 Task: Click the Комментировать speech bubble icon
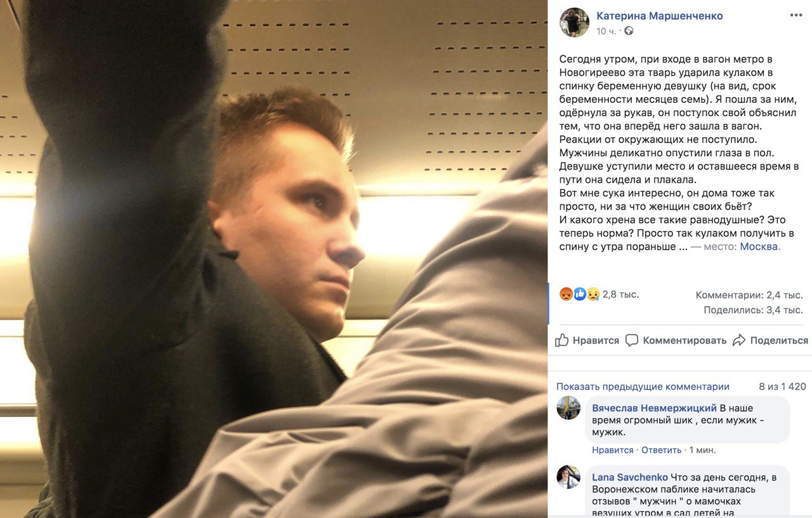click(x=632, y=340)
